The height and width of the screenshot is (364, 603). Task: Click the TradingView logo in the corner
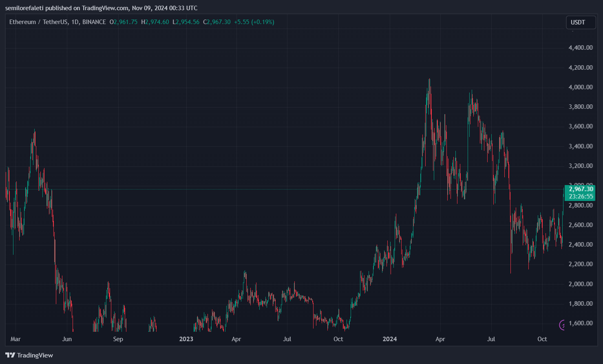pyautogui.click(x=9, y=355)
